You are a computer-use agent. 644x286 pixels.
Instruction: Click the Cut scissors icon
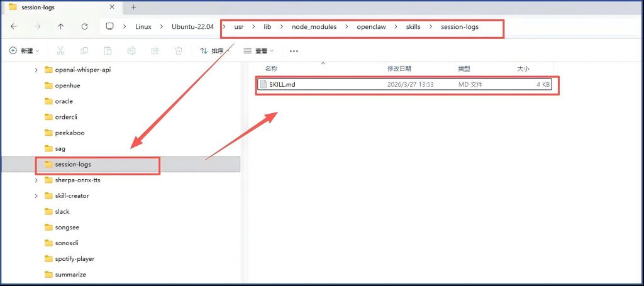60,50
